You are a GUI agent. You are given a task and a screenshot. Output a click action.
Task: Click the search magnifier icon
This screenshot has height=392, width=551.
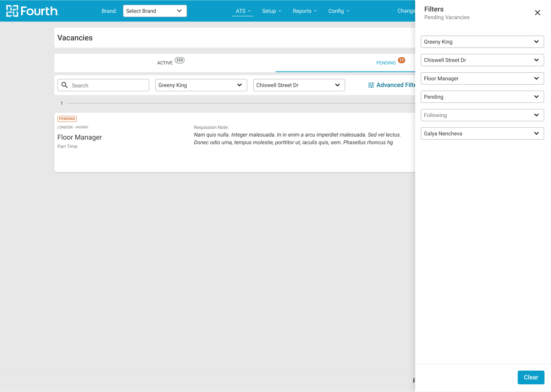pos(64,85)
